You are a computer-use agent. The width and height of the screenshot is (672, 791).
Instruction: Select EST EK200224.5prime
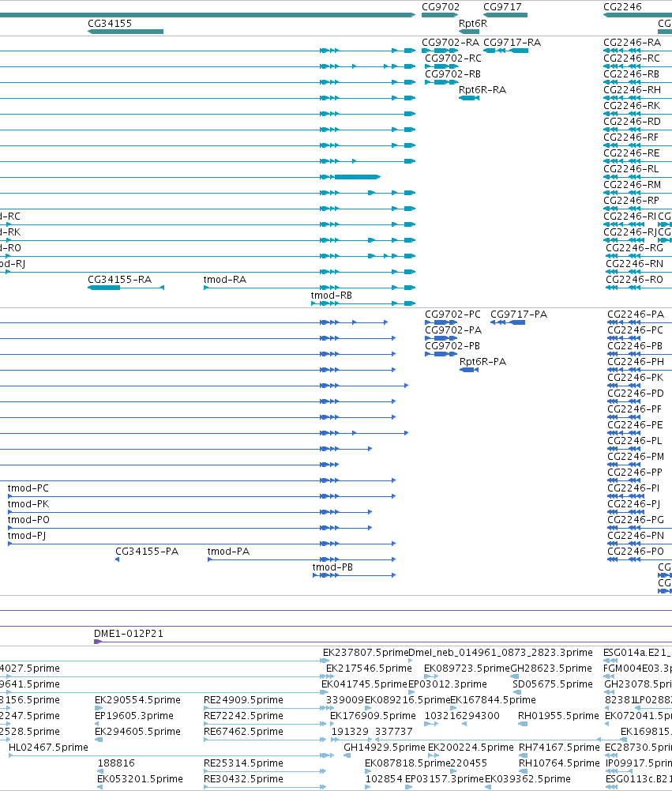coord(471,748)
